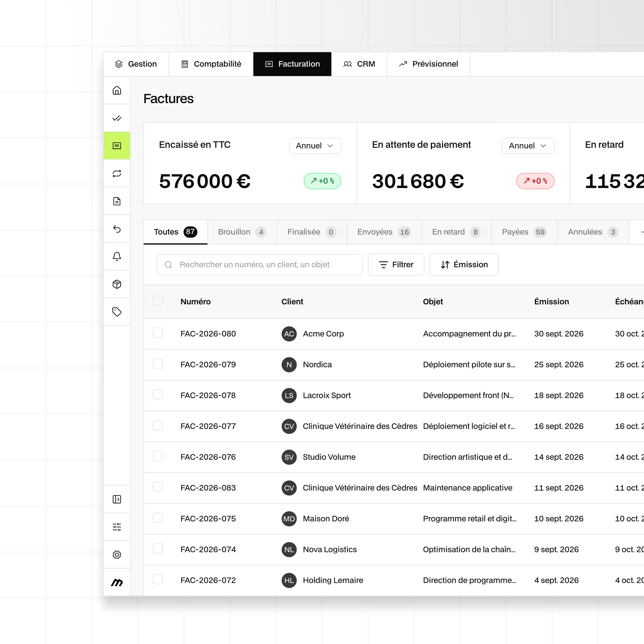Screen dimensions: 644x644
Task: Check the box for FAC-2026-079
Action: [158, 363]
